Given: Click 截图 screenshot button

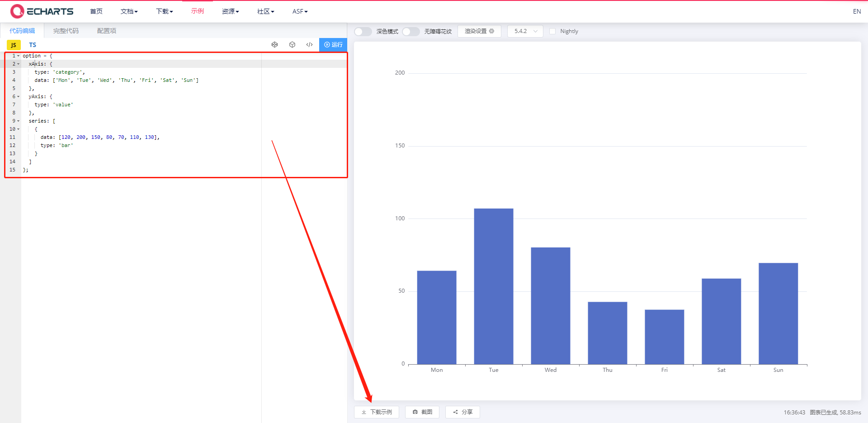Looking at the screenshot, I should (x=422, y=412).
